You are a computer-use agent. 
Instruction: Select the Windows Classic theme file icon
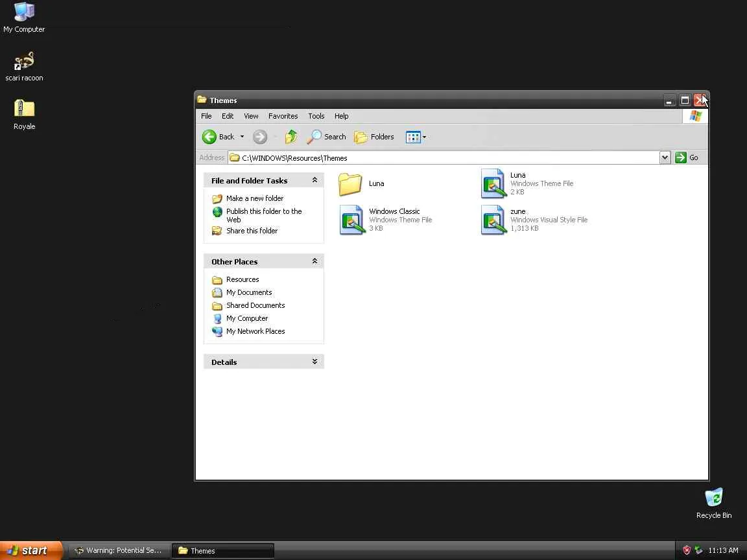click(x=351, y=220)
